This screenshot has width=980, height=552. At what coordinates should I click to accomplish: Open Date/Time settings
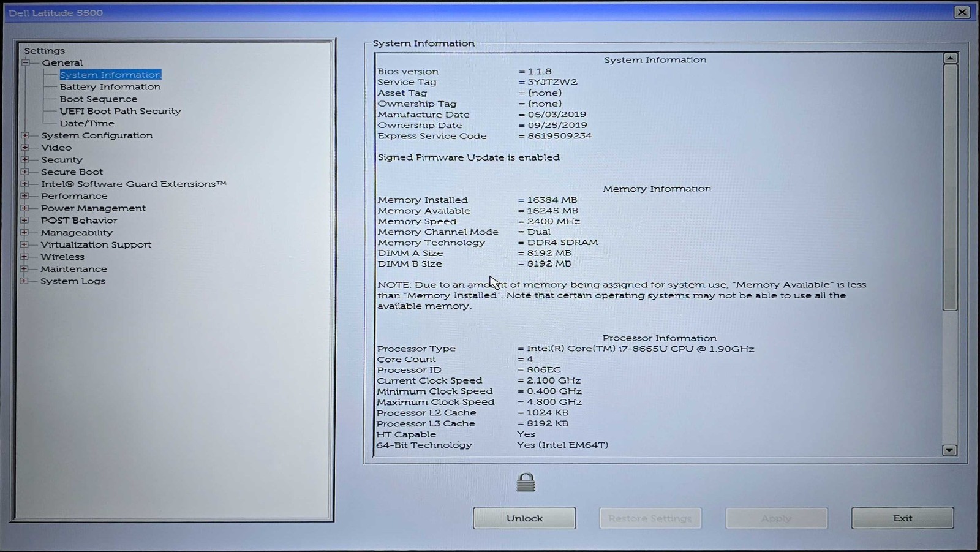(87, 123)
